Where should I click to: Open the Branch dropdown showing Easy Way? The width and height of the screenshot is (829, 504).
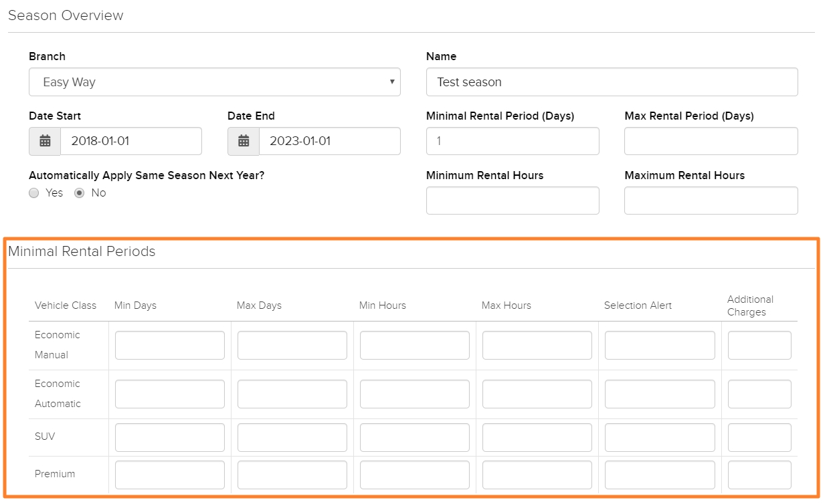coord(214,82)
